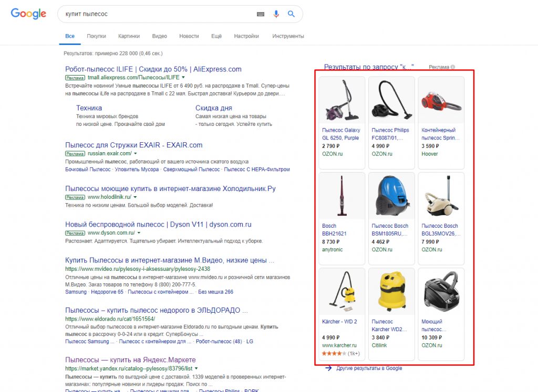Click the Kärcher WD 2 star rating
The height and width of the screenshot is (392, 538).
point(334,354)
